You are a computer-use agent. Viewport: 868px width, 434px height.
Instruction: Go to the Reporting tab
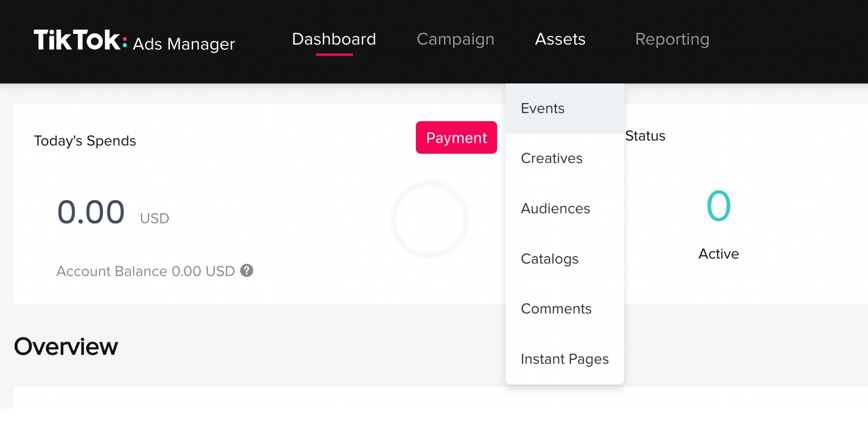point(672,39)
